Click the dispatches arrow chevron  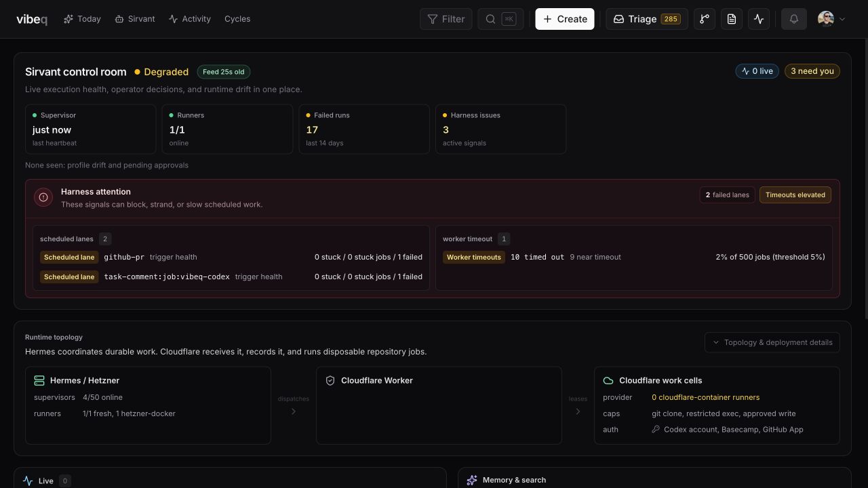tap(294, 411)
